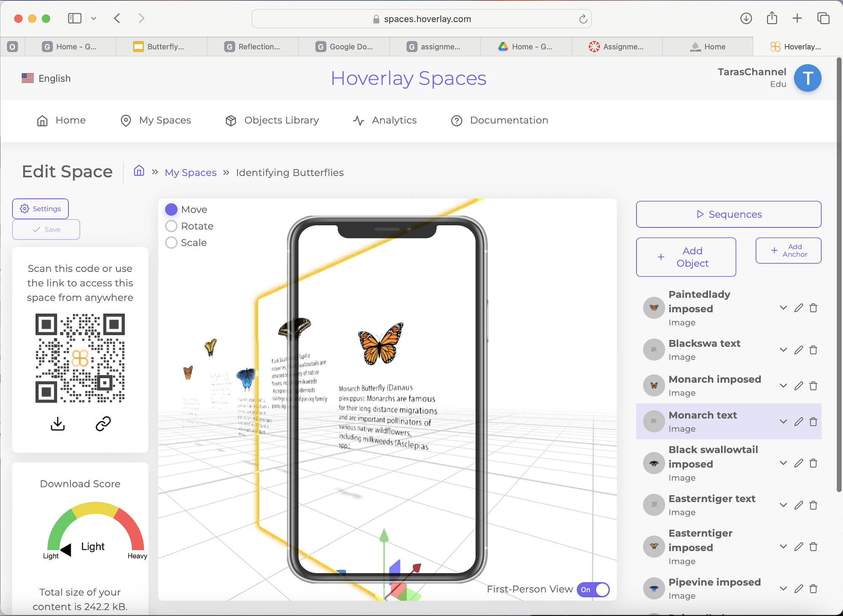Delete the Monarch text object
This screenshot has height=616, width=843.
point(814,422)
